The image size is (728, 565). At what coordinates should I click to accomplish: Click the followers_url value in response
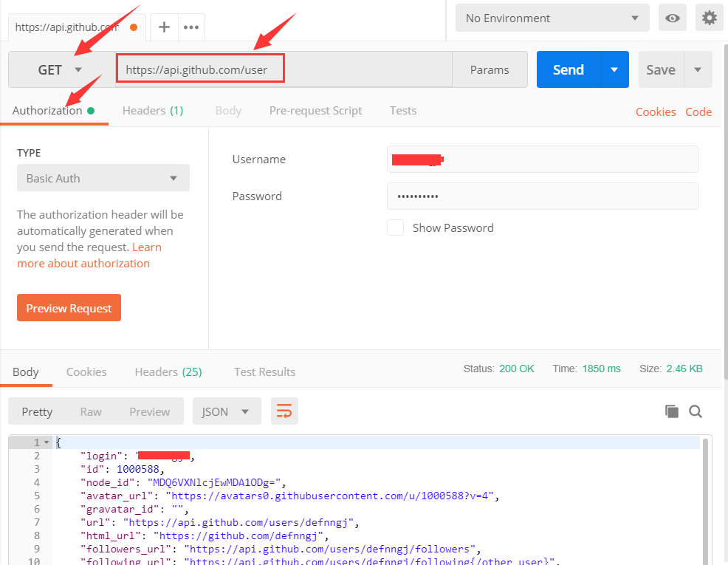(x=329, y=549)
